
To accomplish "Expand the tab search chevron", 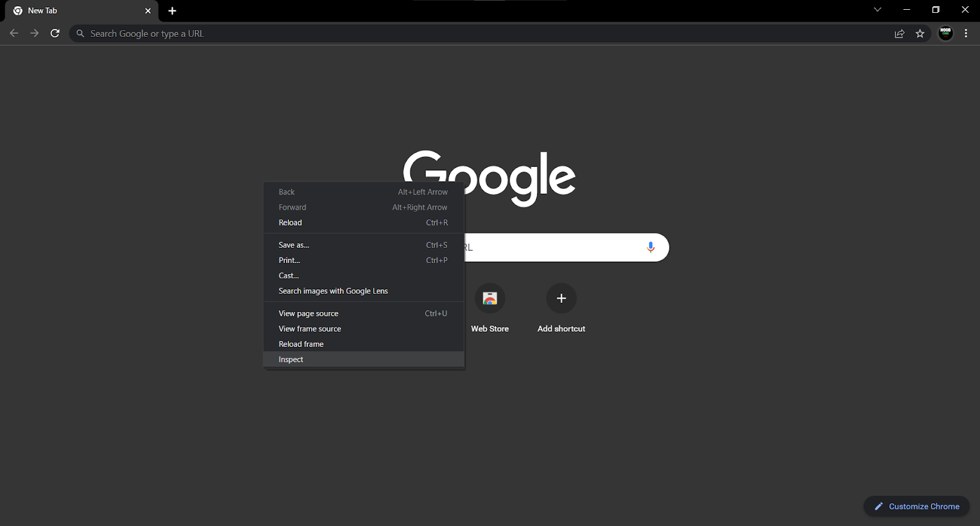I will pos(878,10).
